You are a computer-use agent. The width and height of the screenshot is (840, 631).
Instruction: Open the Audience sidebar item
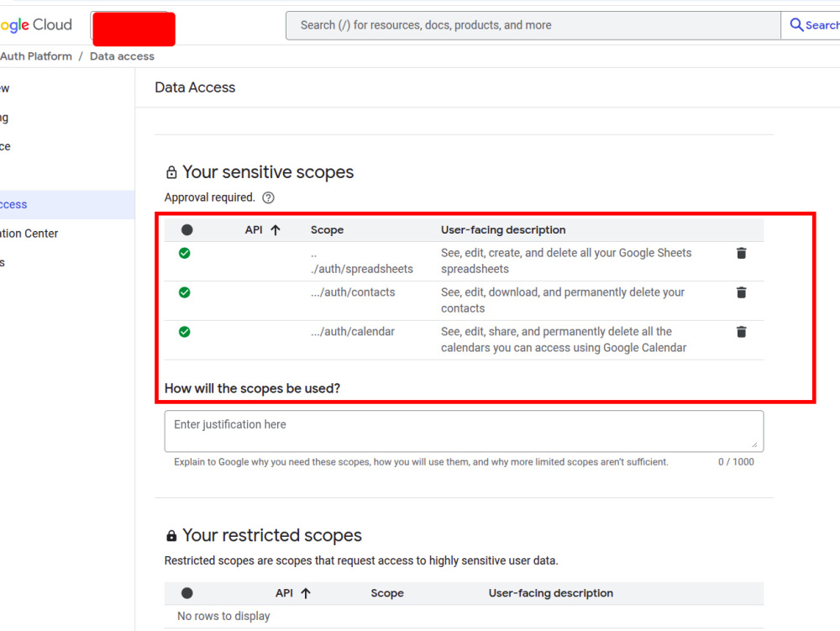(x=5, y=146)
